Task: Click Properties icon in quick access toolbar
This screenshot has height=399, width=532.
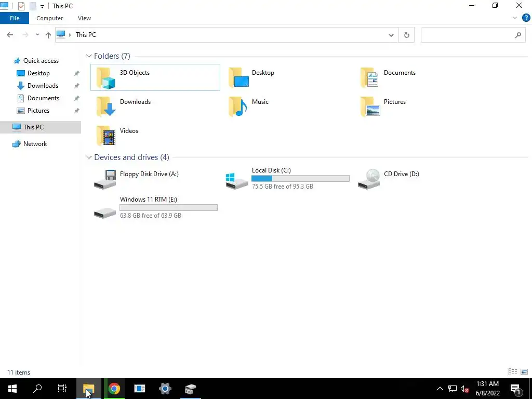Action: coord(21,6)
